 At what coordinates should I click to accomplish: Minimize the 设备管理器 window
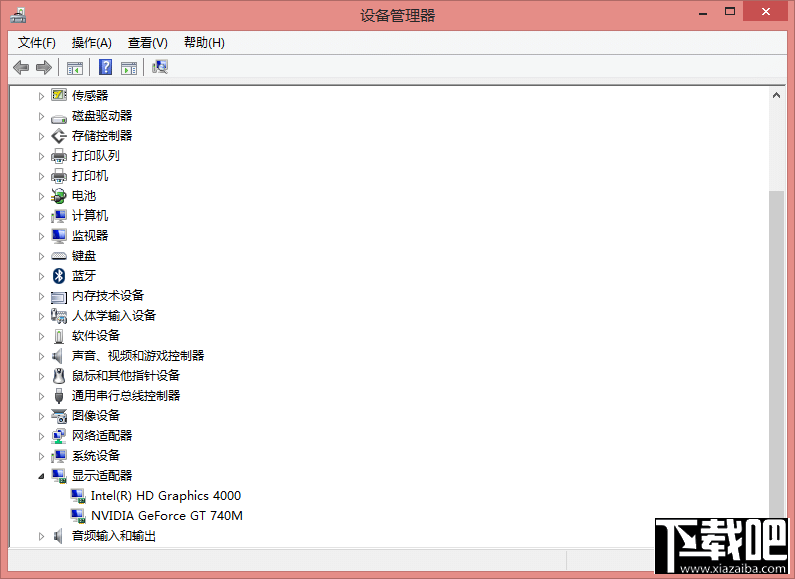[x=703, y=13]
